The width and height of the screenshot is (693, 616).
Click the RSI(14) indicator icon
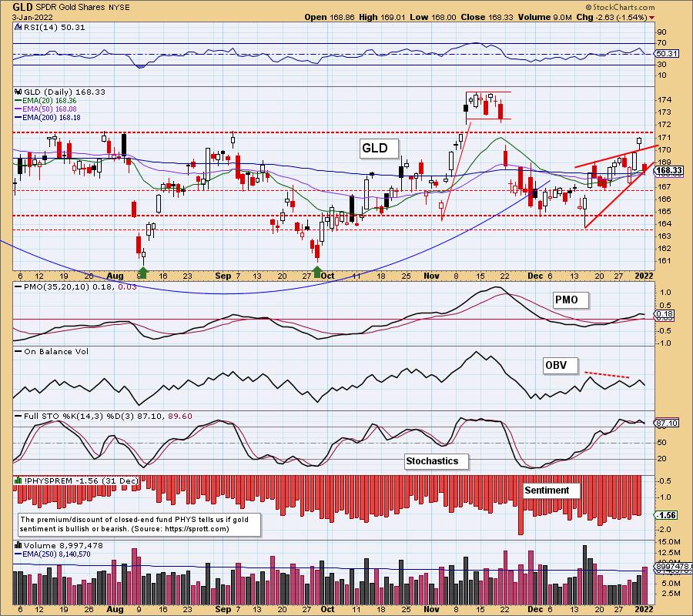[x=18, y=27]
